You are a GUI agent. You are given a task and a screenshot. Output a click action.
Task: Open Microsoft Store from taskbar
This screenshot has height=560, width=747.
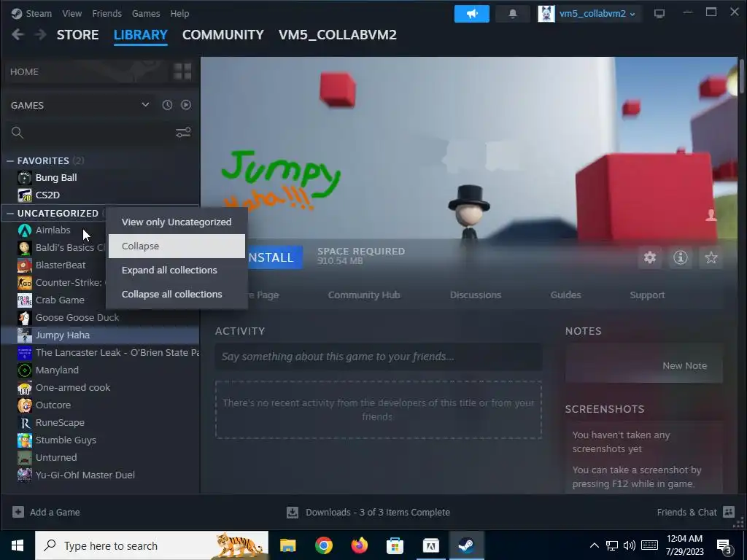[395, 545]
